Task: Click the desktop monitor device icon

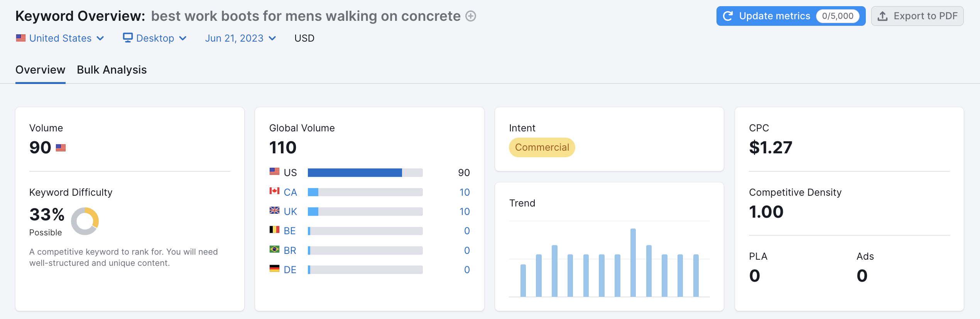Action: point(127,38)
